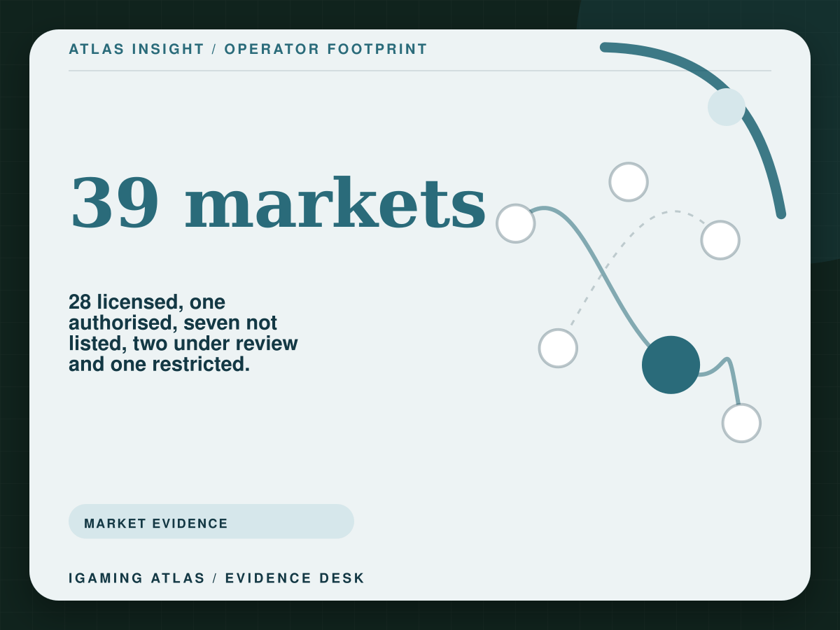
Task: Select the large filled teal node
Action: point(671,365)
